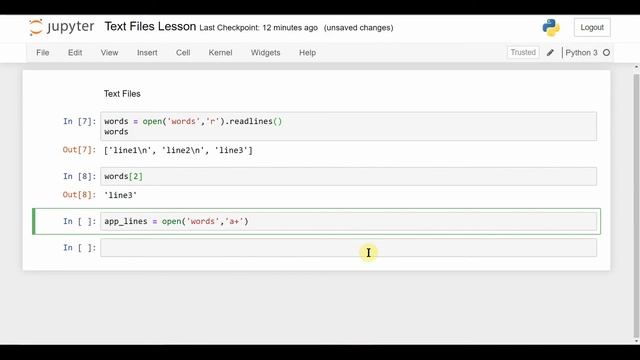Open the File menu

(x=42, y=53)
